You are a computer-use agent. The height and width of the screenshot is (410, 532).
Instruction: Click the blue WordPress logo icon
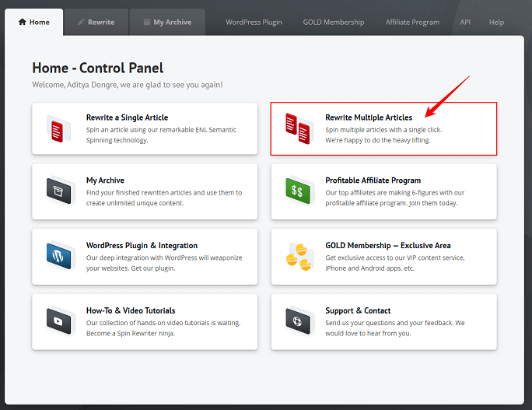(x=59, y=256)
